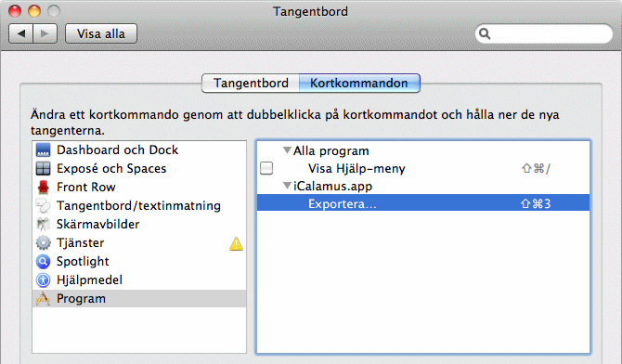Select Dashboard och Dock in the list
622x364 pixels.
(x=139, y=150)
